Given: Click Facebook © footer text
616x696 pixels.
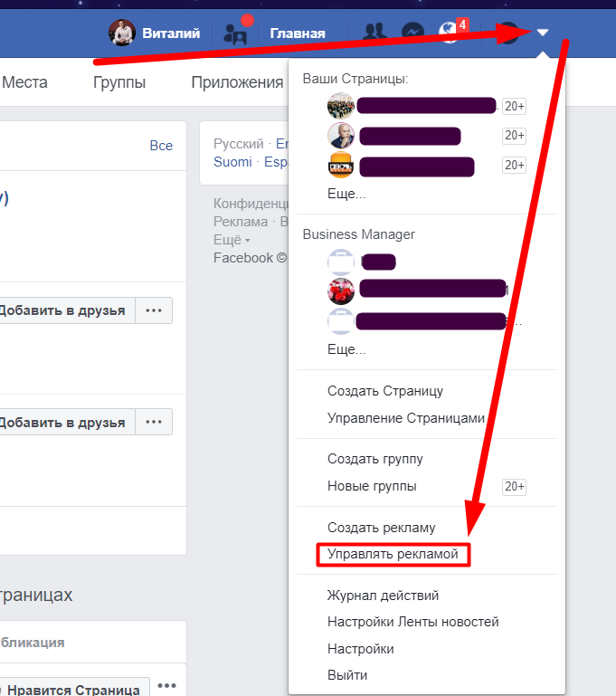Looking at the screenshot, I should pos(250,258).
